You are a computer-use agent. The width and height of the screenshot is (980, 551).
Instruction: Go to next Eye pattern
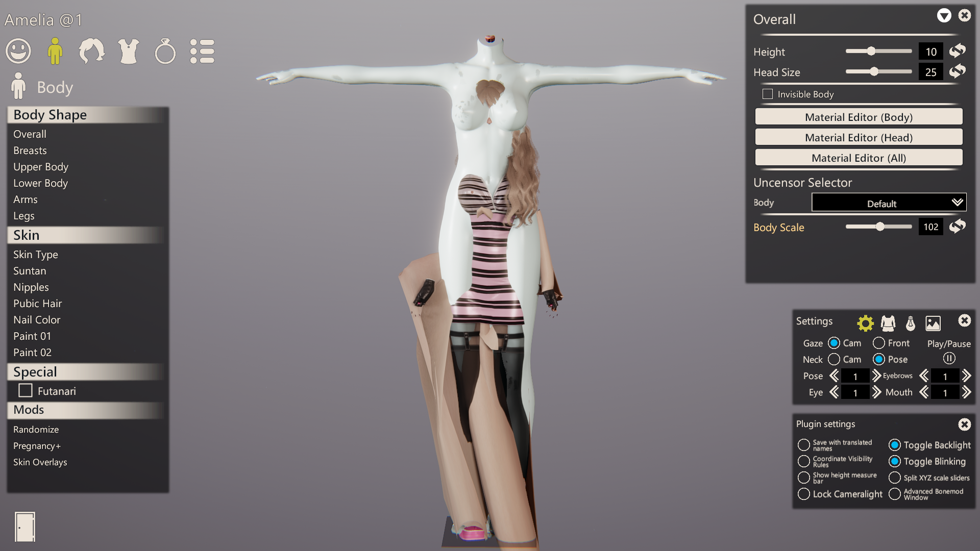pos(877,392)
